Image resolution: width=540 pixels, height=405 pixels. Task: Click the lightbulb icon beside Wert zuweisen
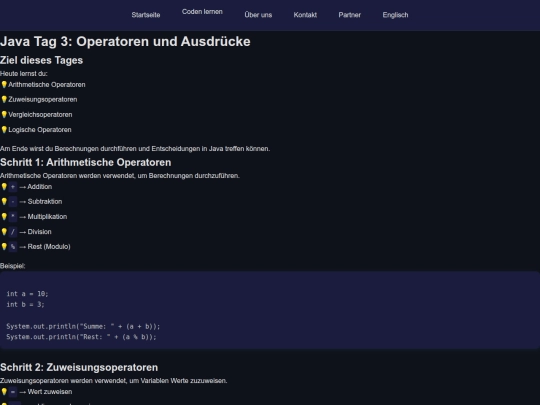[4, 392]
